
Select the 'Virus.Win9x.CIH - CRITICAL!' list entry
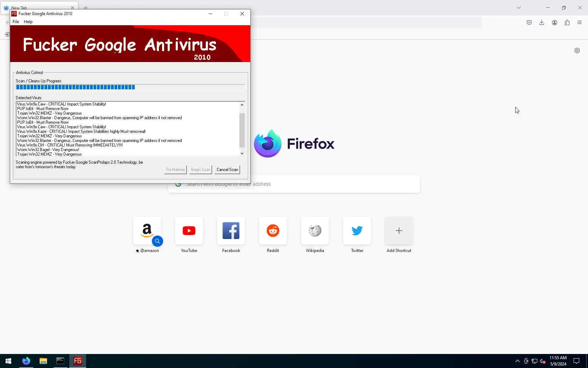70,145
